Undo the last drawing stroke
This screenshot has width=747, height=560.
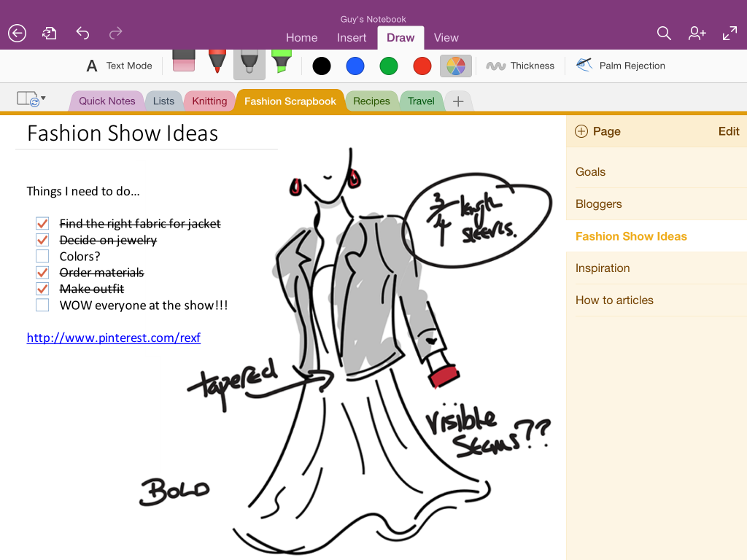82,33
